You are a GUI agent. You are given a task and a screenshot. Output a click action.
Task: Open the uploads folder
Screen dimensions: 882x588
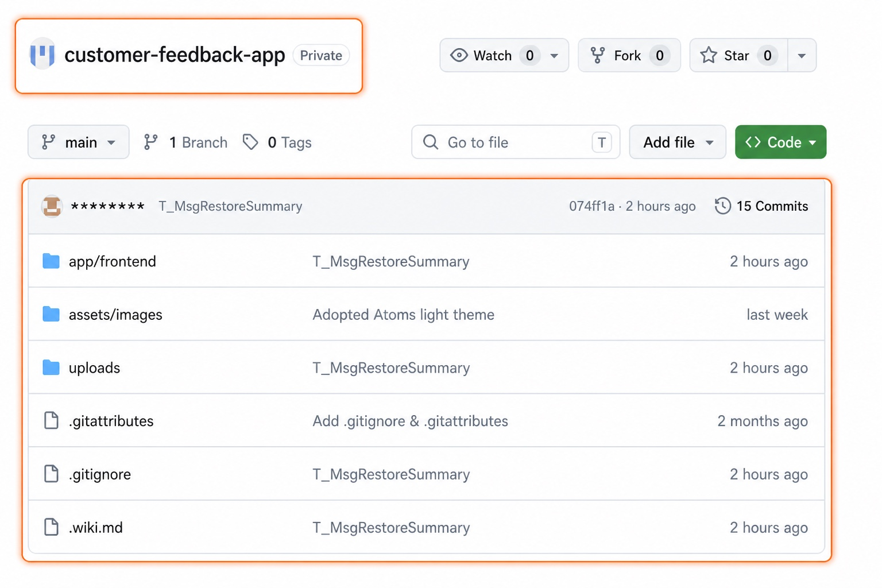pyautogui.click(x=94, y=367)
